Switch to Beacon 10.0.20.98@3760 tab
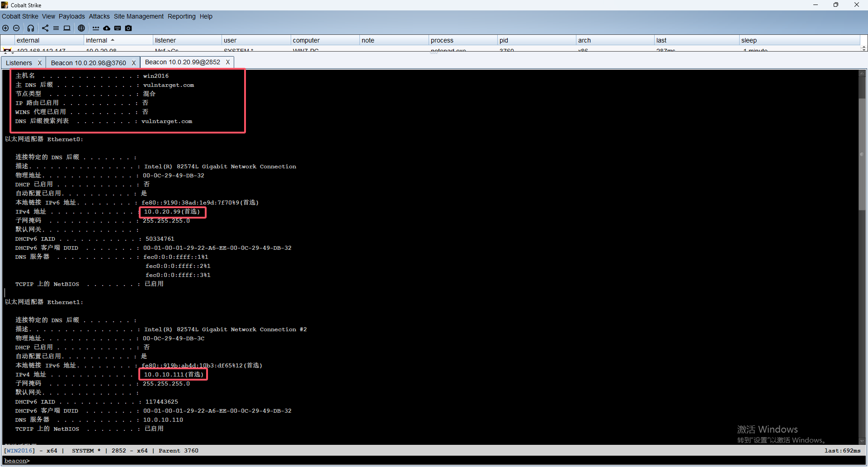This screenshot has height=467, width=868. [88, 63]
